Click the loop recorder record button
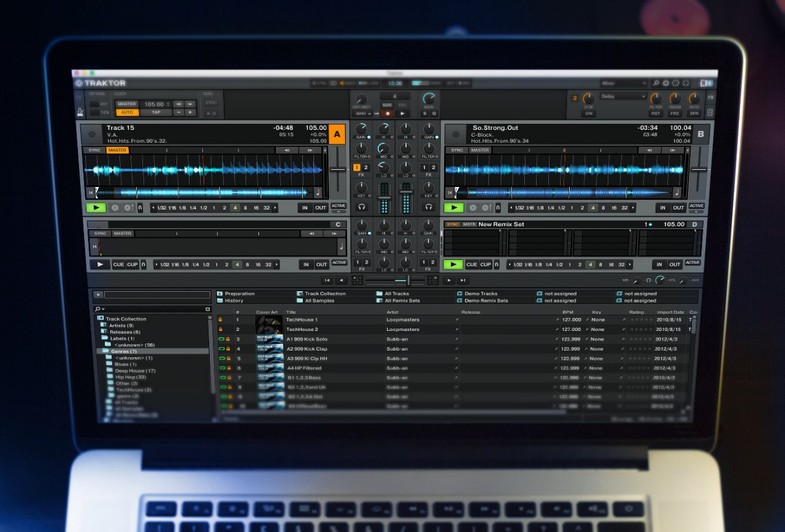This screenshot has width=785, height=532. pos(386,113)
